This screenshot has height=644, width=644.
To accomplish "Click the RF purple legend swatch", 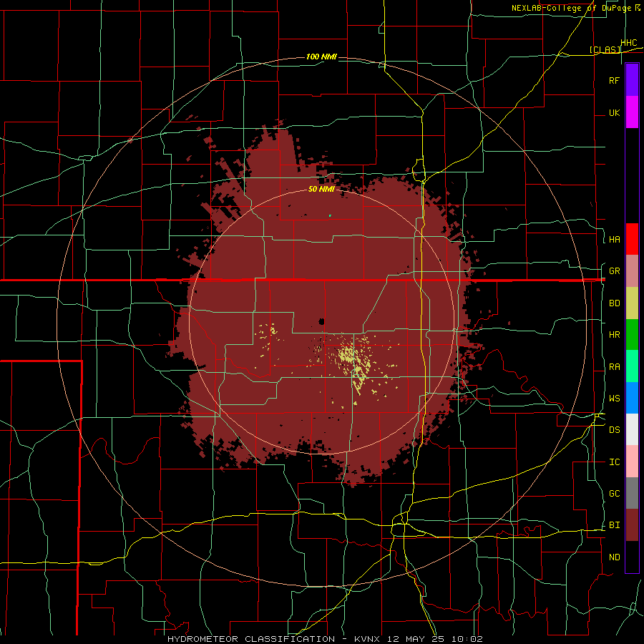I will (632, 79).
